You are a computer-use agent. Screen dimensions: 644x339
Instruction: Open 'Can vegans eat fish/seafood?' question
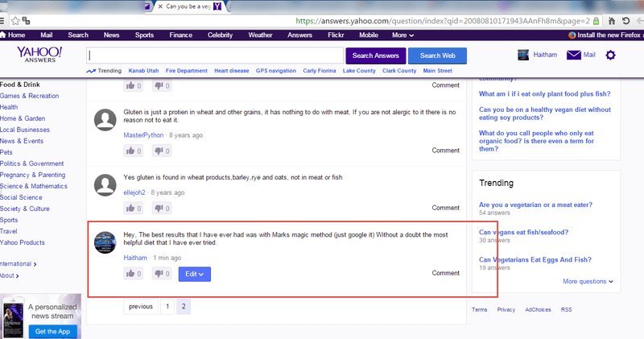pyautogui.click(x=524, y=232)
